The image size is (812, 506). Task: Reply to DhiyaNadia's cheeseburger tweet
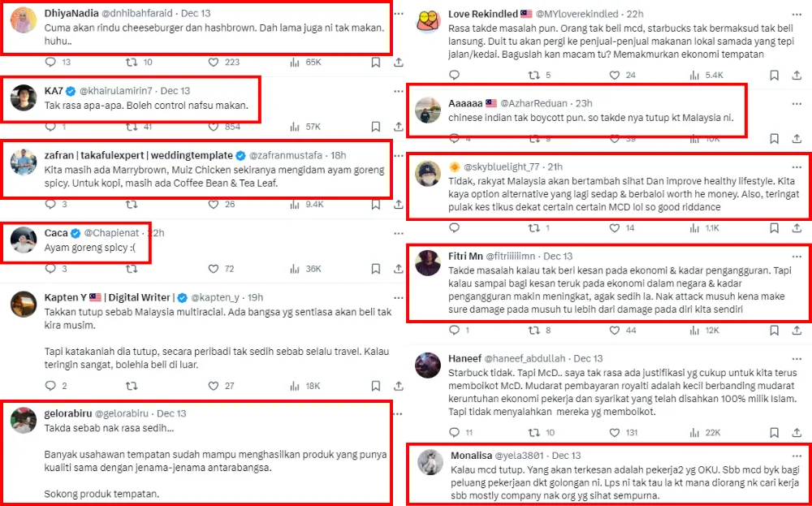tap(50, 62)
